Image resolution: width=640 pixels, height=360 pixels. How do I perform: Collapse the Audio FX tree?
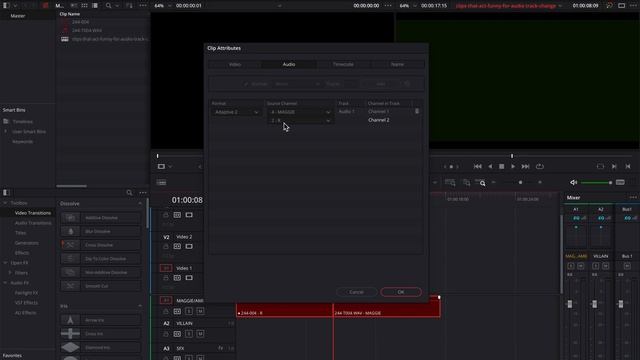tap(5, 283)
